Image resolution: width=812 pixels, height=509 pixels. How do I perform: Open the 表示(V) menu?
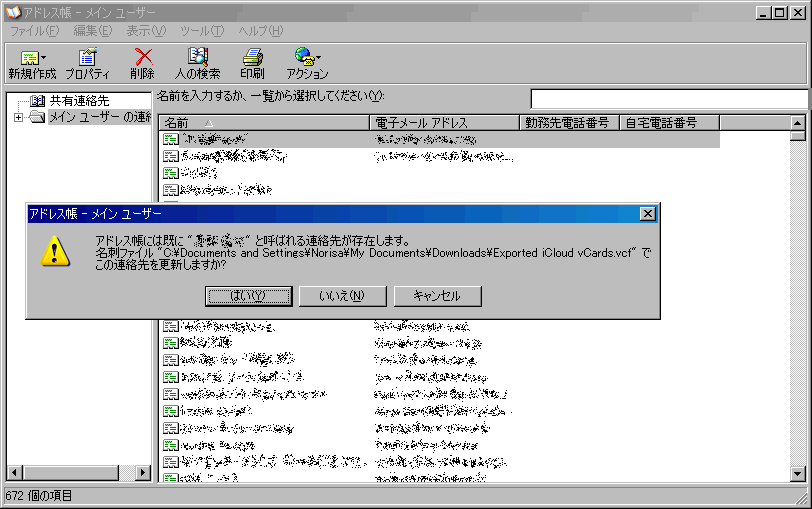click(146, 31)
